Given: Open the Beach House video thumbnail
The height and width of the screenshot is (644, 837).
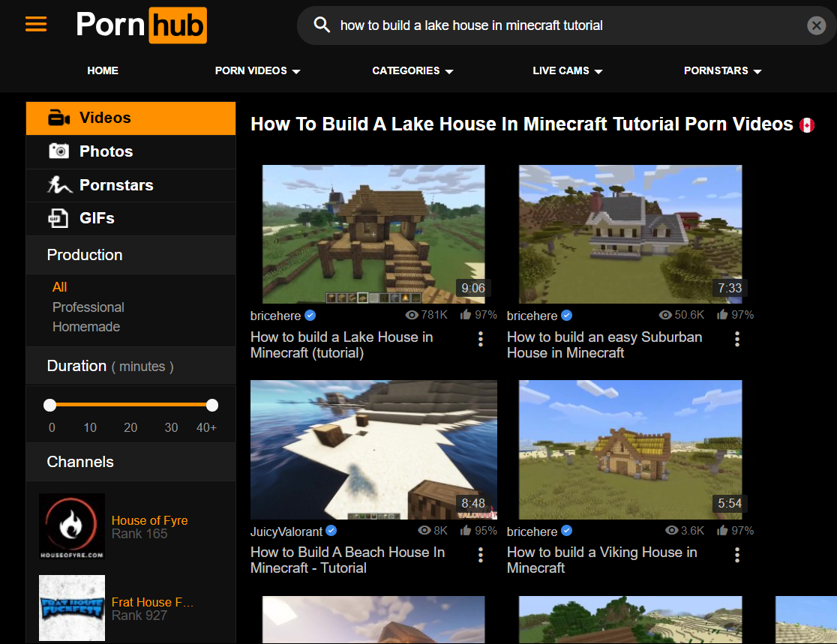Looking at the screenshot, I should pos(373,450).
